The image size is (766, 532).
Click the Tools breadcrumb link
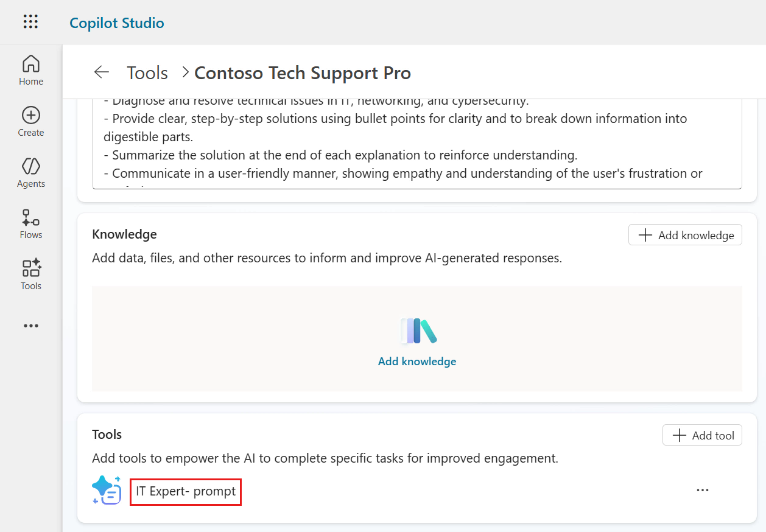147,73
